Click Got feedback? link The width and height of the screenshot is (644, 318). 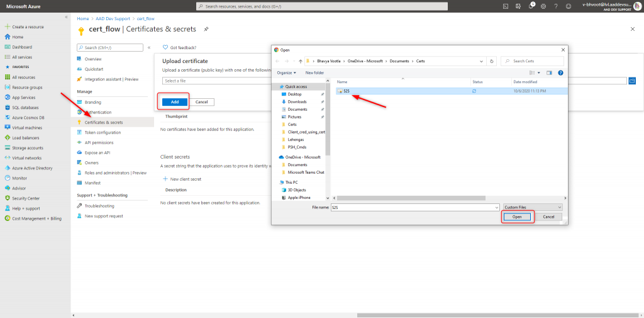tap(179, 47)
